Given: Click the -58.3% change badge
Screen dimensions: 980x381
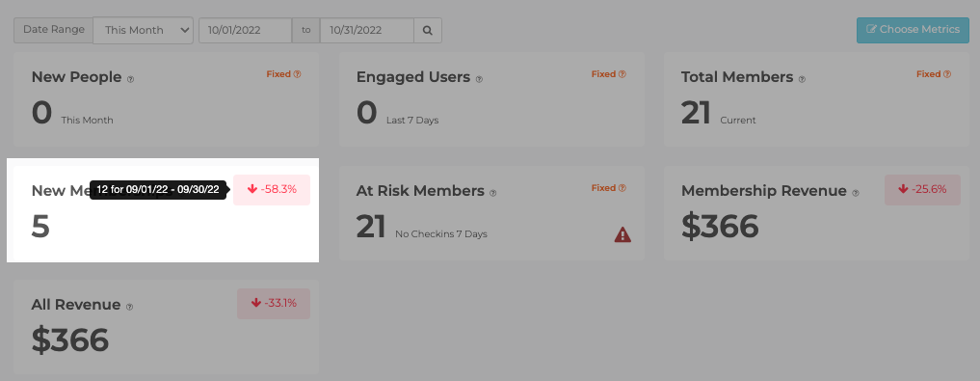Looking at the screenshot, I should 272,190.
